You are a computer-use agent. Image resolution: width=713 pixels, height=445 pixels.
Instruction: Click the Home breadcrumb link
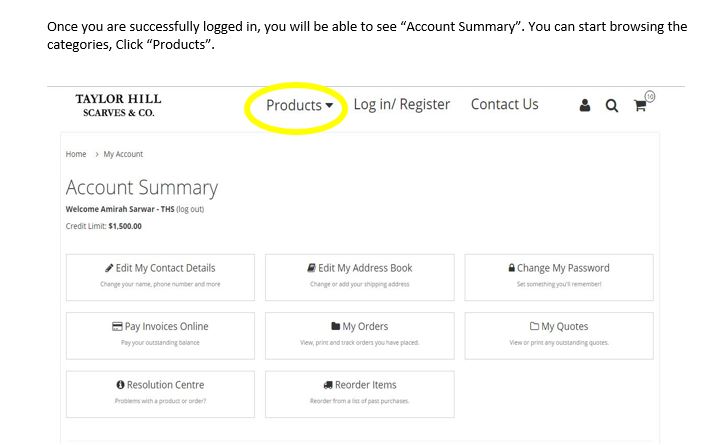tap(76, 154)
